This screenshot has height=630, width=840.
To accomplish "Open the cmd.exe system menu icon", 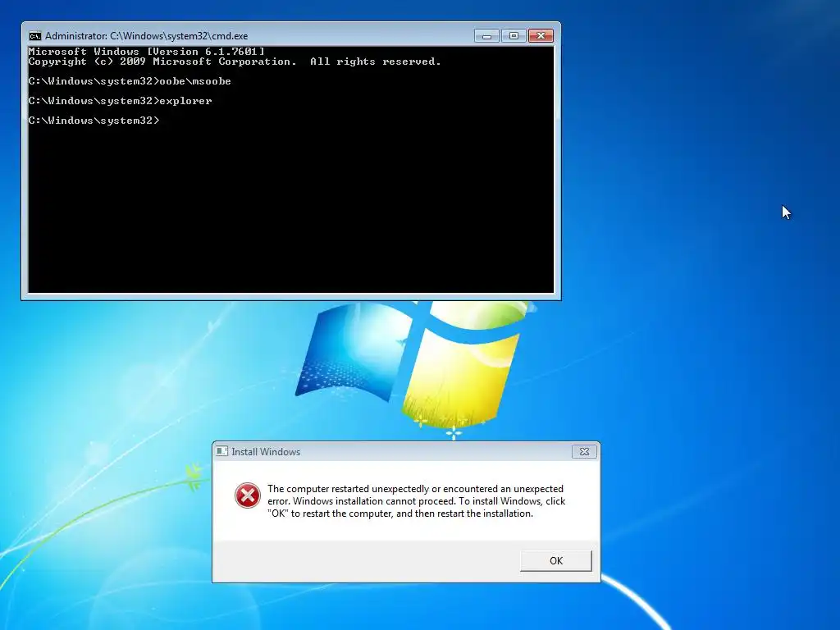I will tap(34, 36).
